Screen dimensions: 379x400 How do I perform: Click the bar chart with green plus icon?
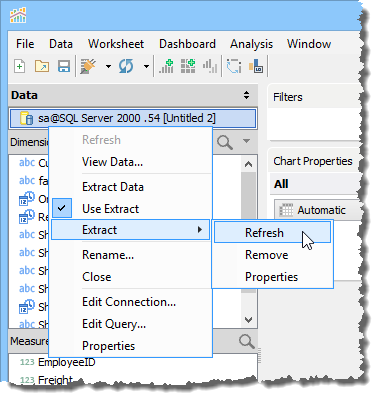[166, 66]
